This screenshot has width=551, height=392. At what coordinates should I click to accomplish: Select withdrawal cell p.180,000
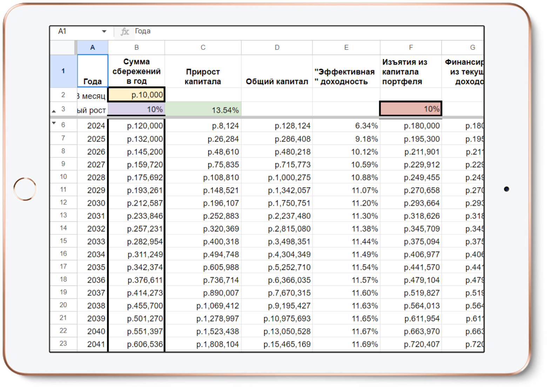click(x=411, y=126)
